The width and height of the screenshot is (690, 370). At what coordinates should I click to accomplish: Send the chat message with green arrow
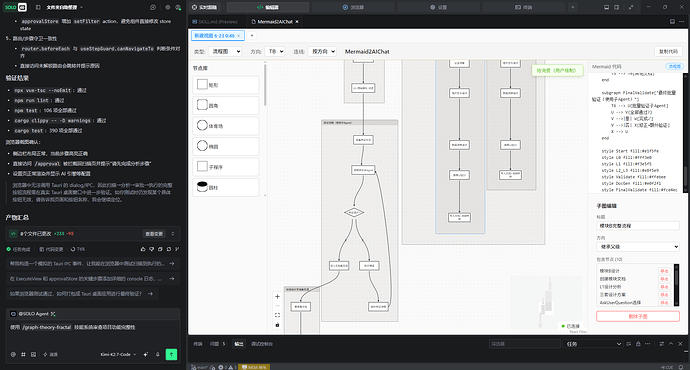click(171, 354)
